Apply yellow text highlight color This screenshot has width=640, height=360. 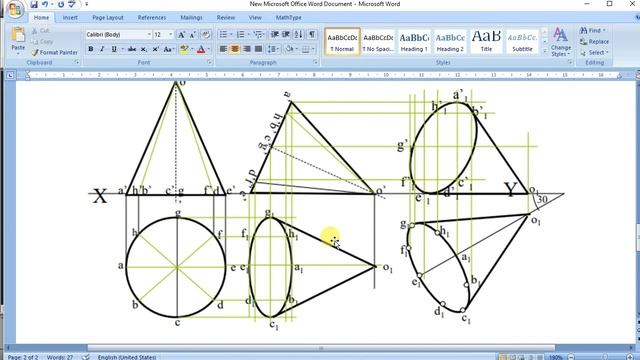[184, 49]
